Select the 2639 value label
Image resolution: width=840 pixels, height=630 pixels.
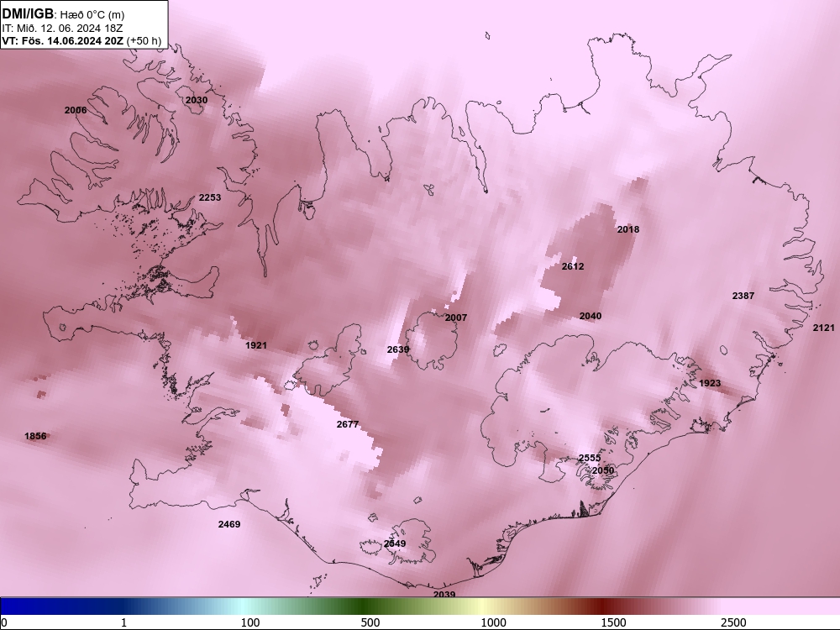point(398,349)
